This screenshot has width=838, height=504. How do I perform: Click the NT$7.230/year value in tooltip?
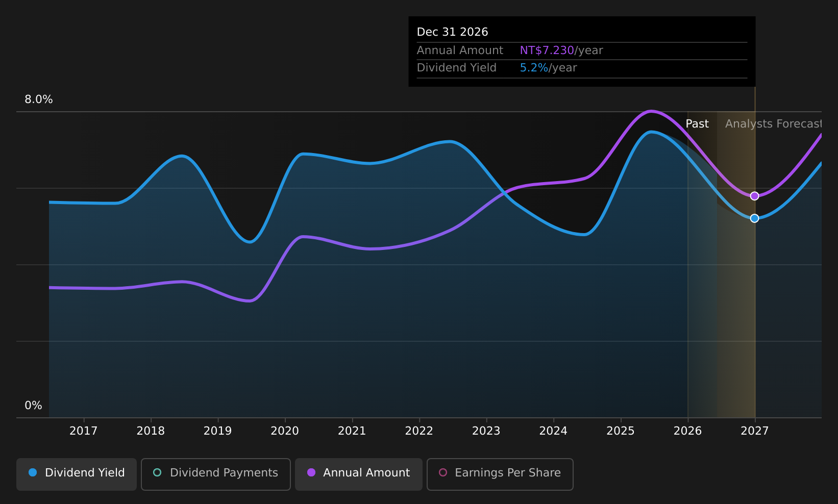pos(561,51)
